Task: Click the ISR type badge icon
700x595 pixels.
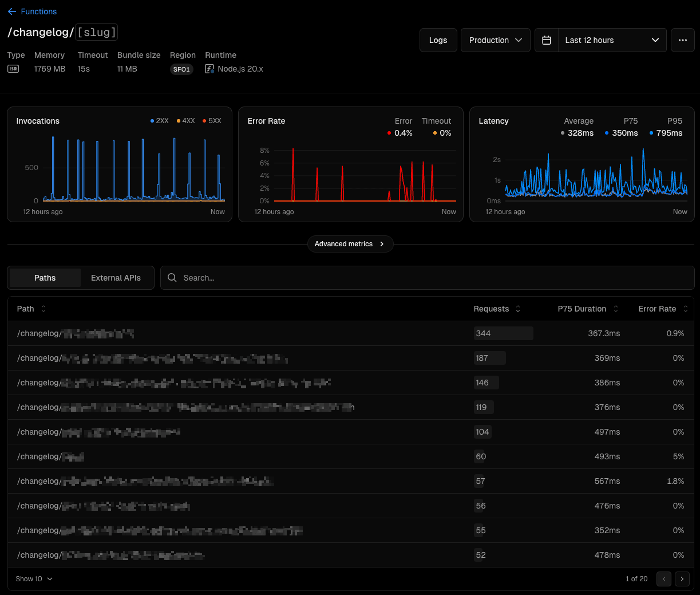Action: 13,69
